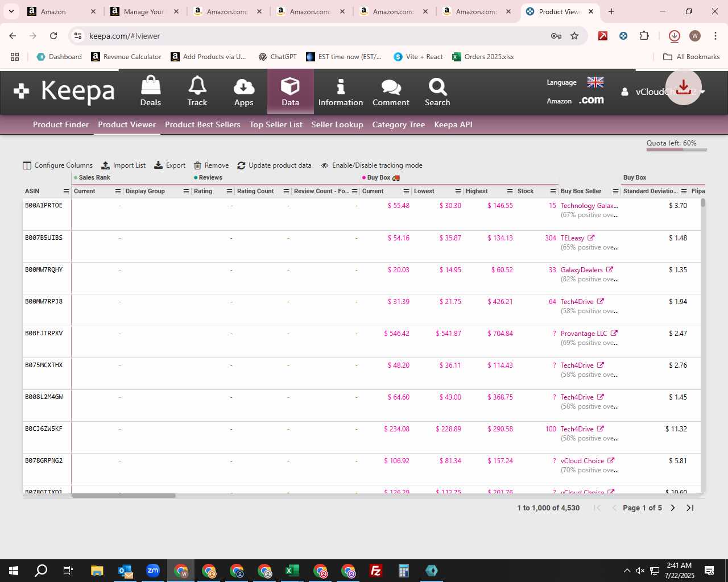Open Zoom from the taskbar
The image size is (728, 582).
pyautogui.click(x=153, y=571)
